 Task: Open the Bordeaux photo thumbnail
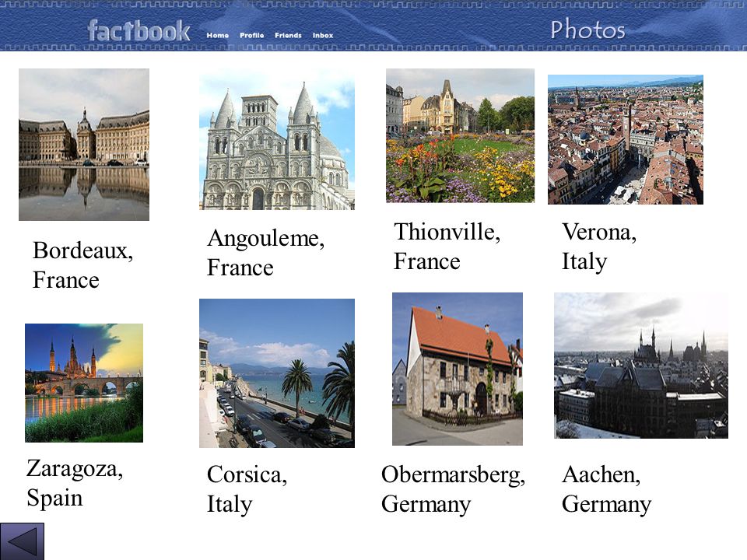pos(84,145)
